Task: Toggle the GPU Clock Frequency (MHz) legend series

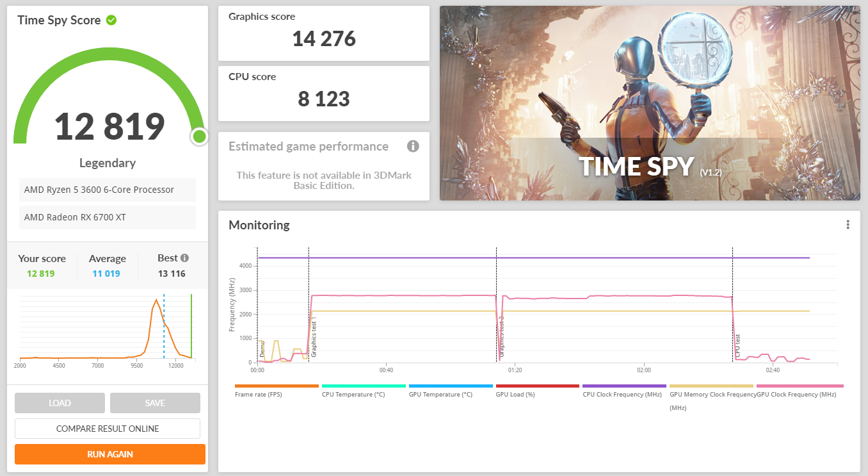Action: 800,390
